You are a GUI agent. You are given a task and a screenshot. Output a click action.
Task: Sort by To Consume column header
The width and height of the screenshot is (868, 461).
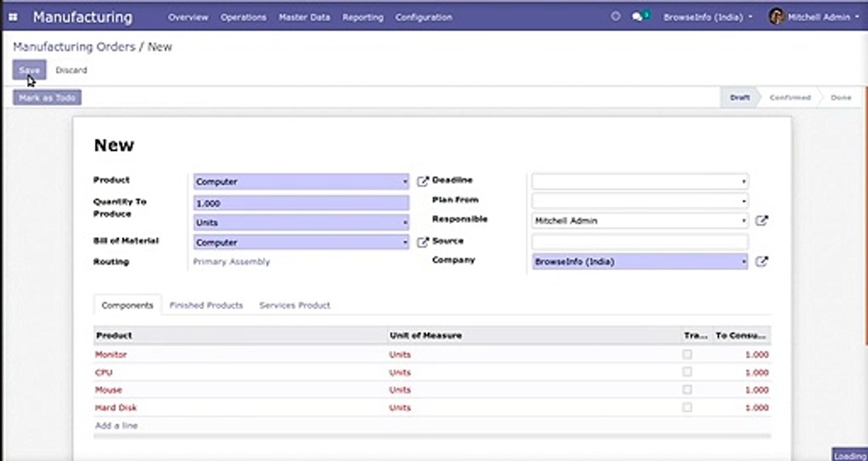(x=741, y=336)
